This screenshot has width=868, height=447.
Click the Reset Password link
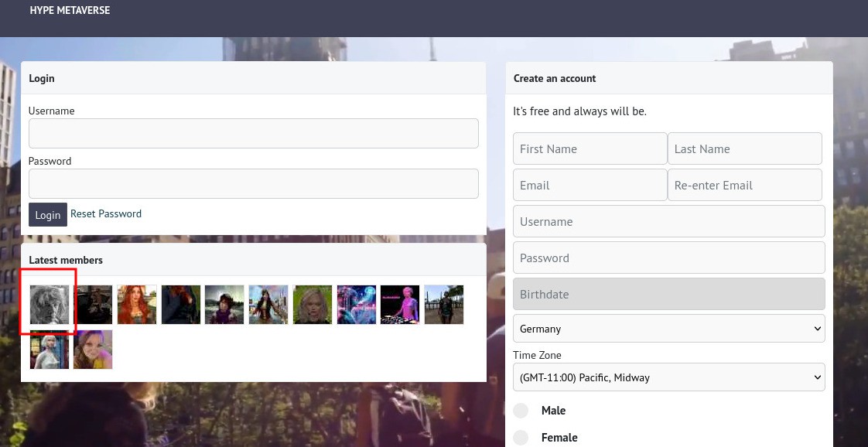(x=106, y=213)
